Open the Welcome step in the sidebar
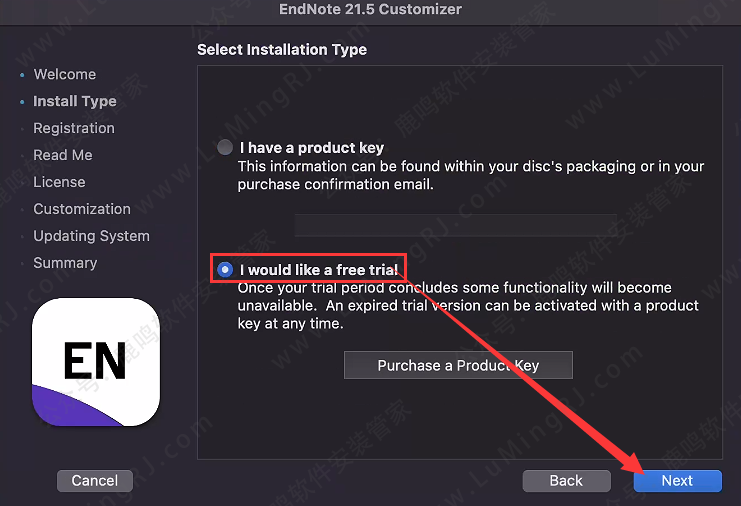Viewport: 741px width, 506px height. click(64, 74)
